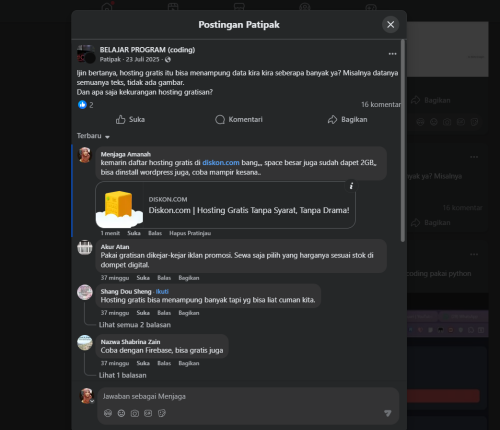Click the 1 menit comment timestamp
Screen dimensions: 500x430
pos(110,233)
